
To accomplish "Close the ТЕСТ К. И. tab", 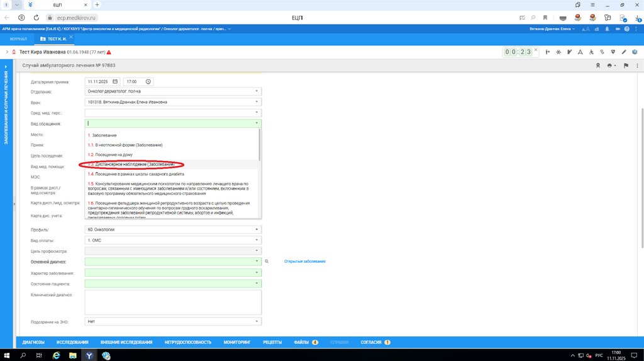I will click(71, 37).
